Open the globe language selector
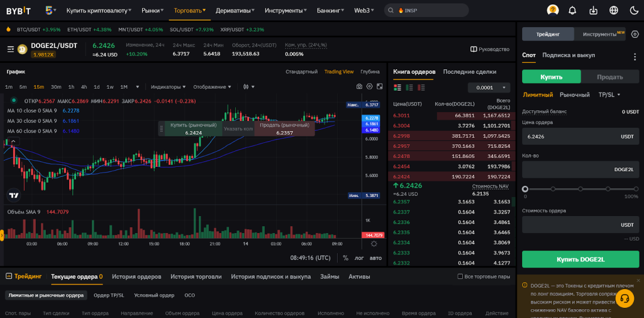644x318 pixels. click(x=614, y=10)
